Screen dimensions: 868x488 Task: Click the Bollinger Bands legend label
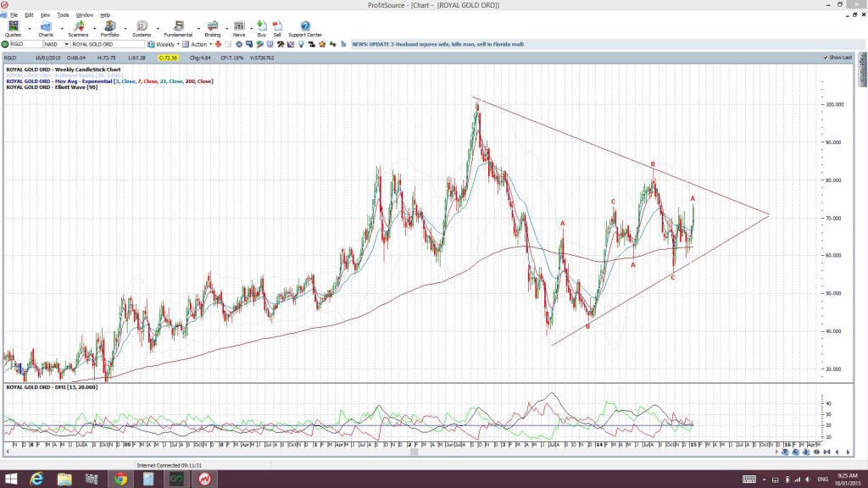(64, 75)
